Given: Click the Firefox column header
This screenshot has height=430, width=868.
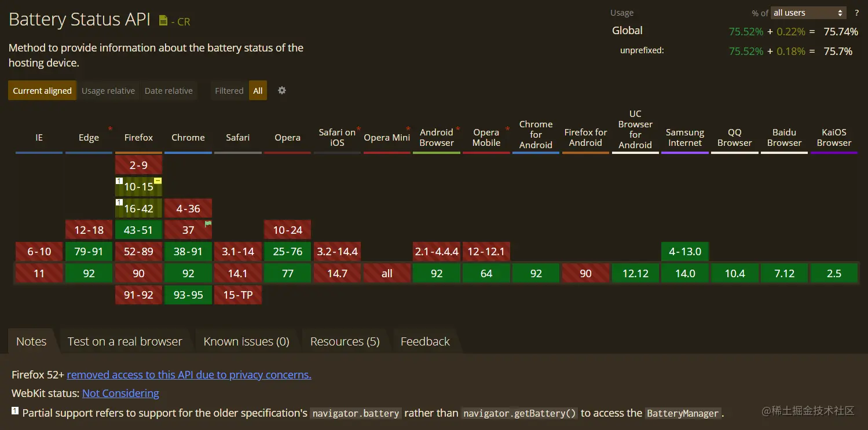Looking at the screenshot, I should click(138, 137).
